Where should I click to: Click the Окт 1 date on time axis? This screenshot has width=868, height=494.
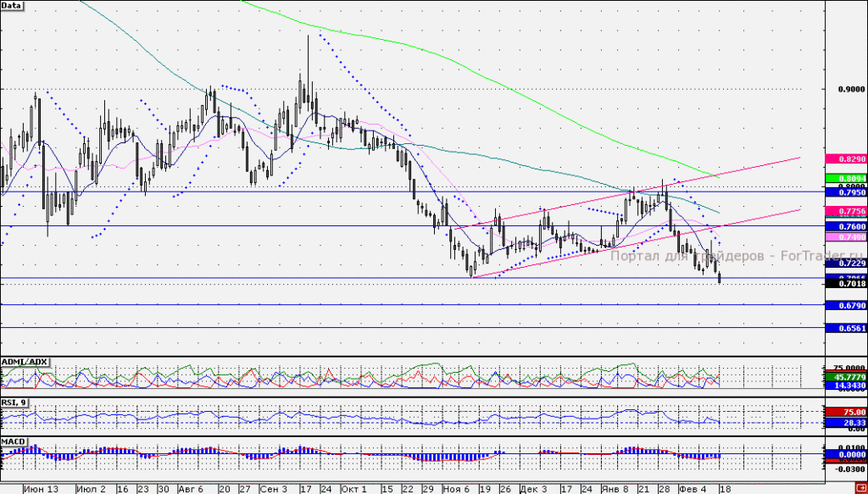(x=354, y=489)
